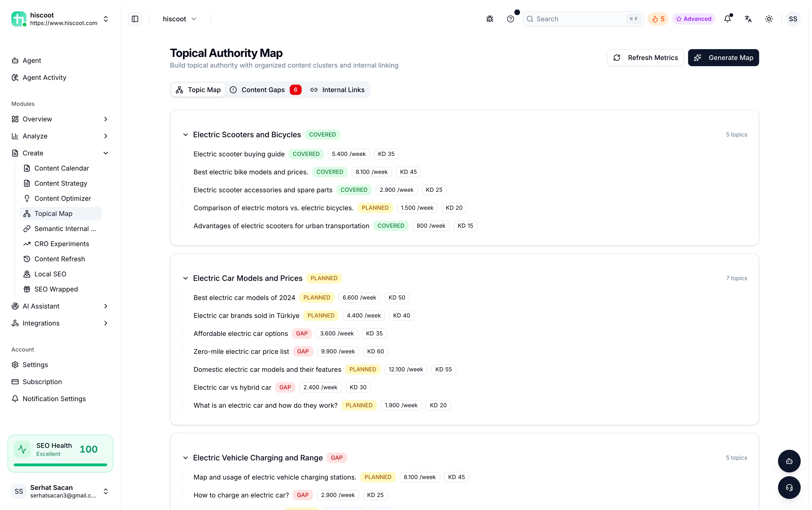The width and height of the screenshot is (812, 510).
Task: Open the help question mark icon
Action: 510,19
